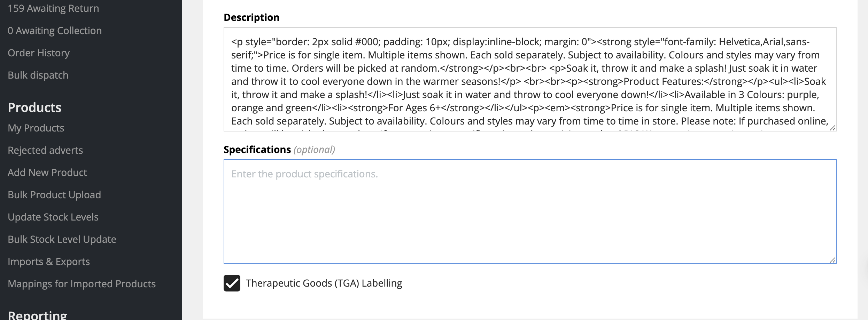Focus the Description HTML text area
This screenshot has width=868, height=320.
coord(530,79)
